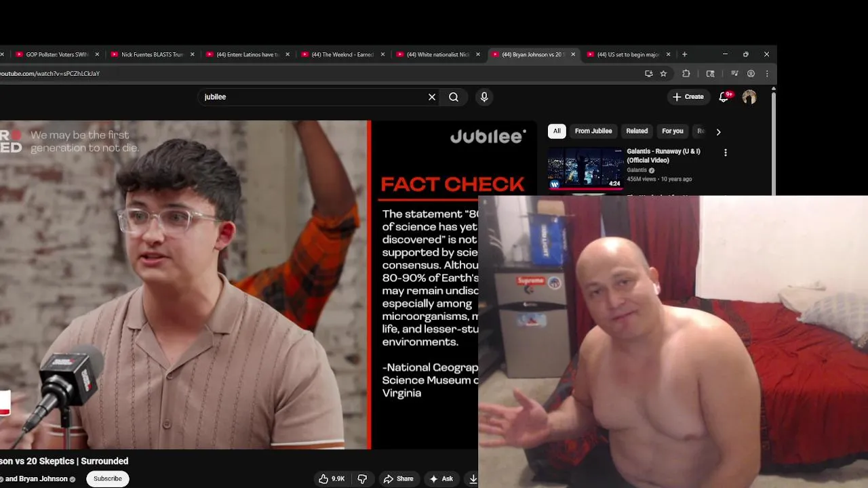Open Galantis channel name link

click(637, 170)
